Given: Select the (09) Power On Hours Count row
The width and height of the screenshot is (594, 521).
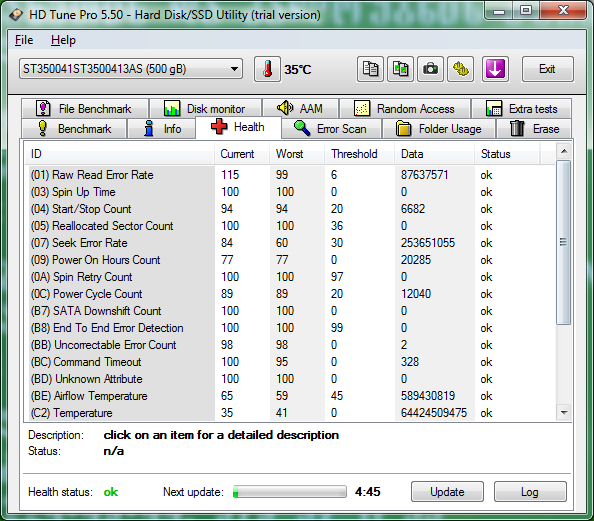Looking at the screenshot, I should [290, 260].
